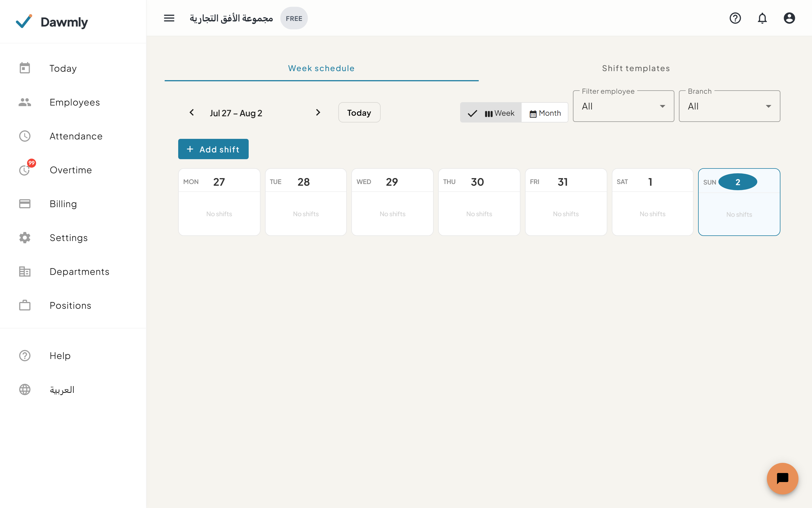Click the FREE plan badge
This screenshot has height=508, width=812.
(294, 18)
